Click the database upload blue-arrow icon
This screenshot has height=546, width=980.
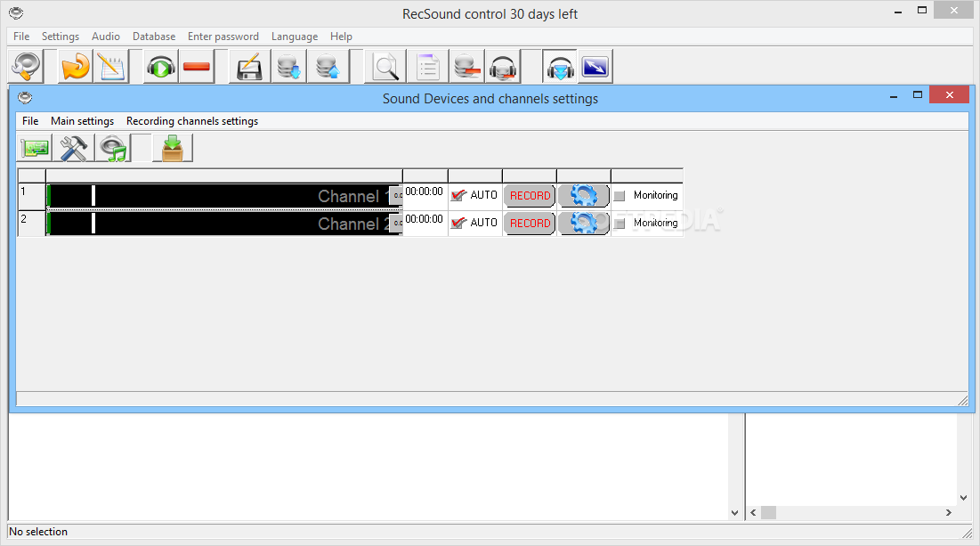[x=328, y=66]
